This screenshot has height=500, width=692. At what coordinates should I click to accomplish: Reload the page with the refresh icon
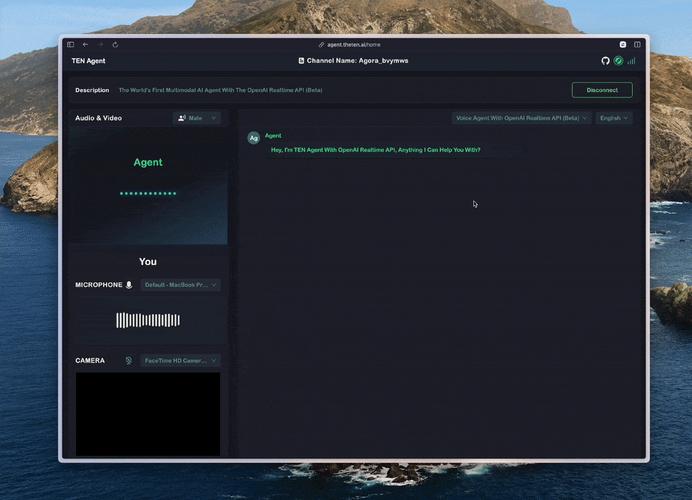[x=115, y=45]
